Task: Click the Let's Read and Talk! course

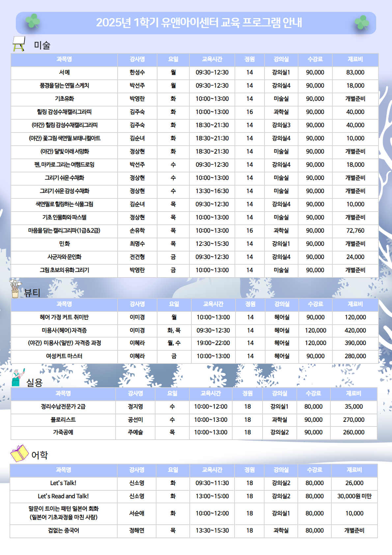Action: [63, 496]
